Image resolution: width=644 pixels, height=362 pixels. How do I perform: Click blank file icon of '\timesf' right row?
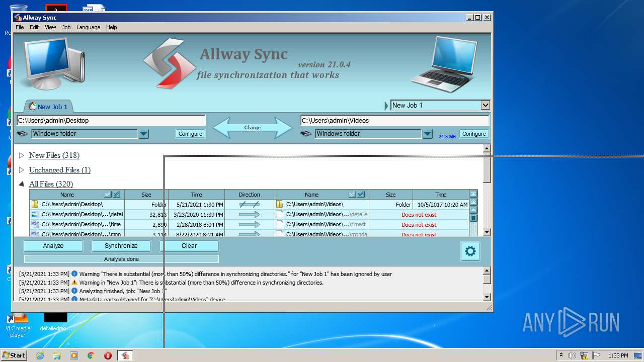[x=280, y=224]
